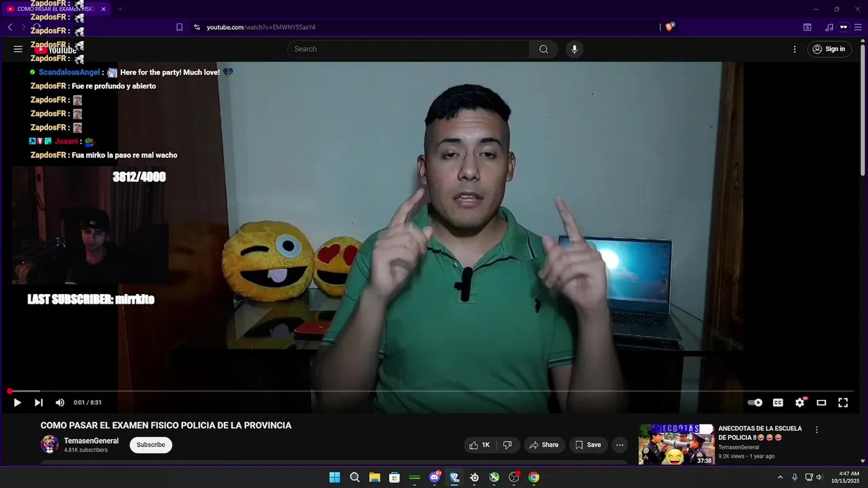868x488 pixels.
Task: Open Brave browser taskbar icon
Action: pos(454,477)
